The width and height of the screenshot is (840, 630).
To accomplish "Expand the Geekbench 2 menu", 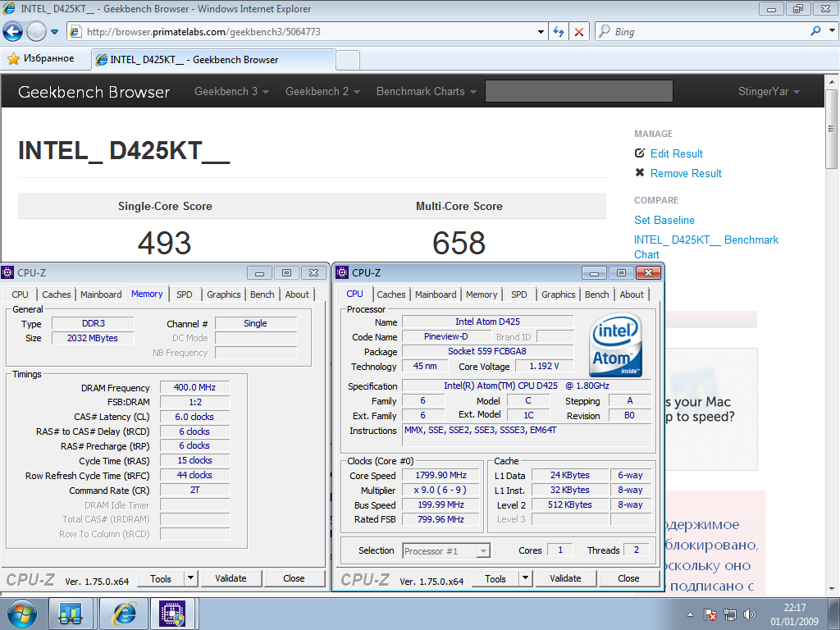I will (x=322, y=92).
